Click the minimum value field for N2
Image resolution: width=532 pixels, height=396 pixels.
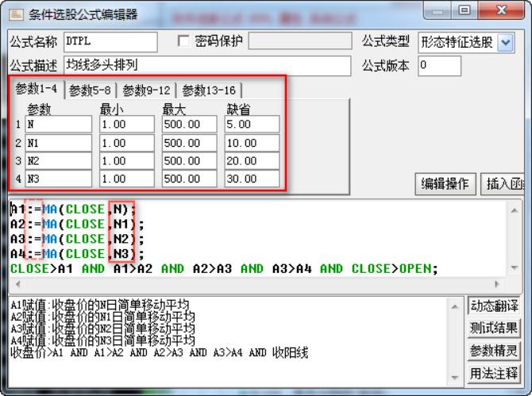127,161
